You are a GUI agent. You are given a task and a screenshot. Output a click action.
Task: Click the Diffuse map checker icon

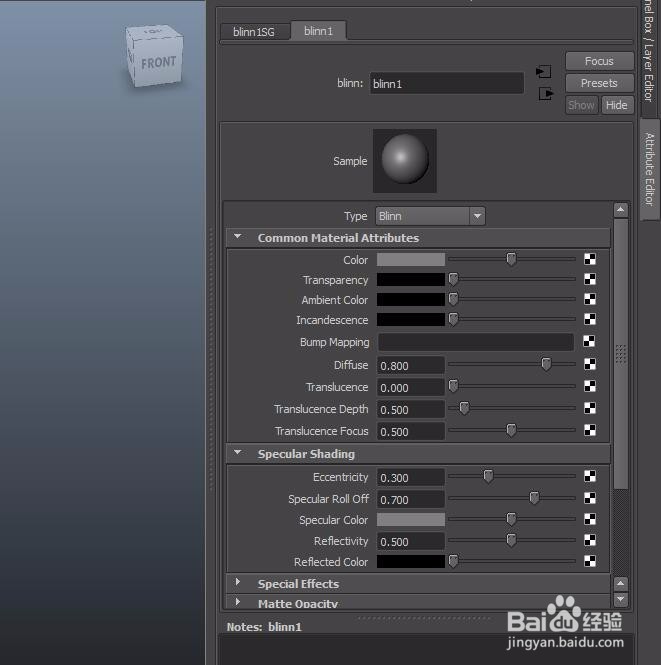tap(590, 364)
